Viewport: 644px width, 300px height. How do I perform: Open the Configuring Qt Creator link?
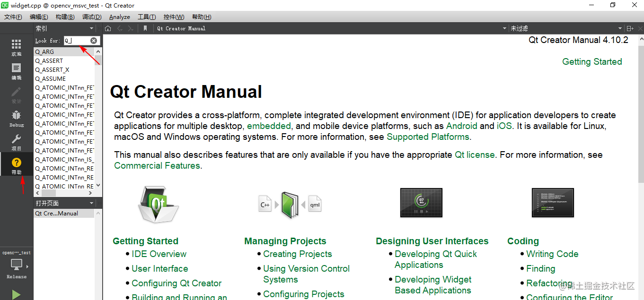176,283
